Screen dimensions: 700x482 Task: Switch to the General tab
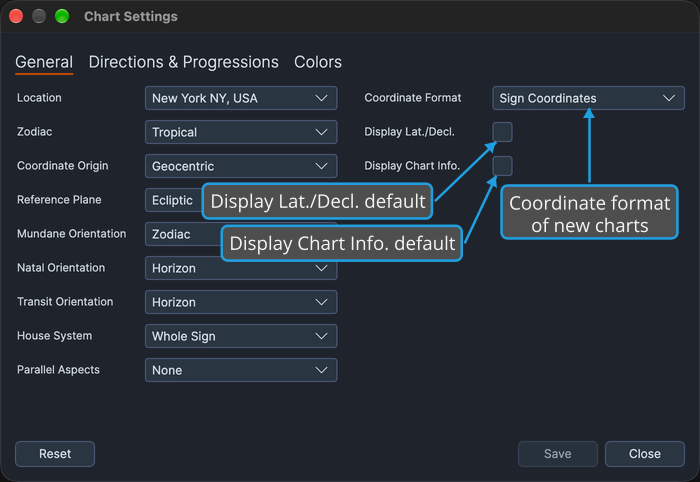(44, 62)
